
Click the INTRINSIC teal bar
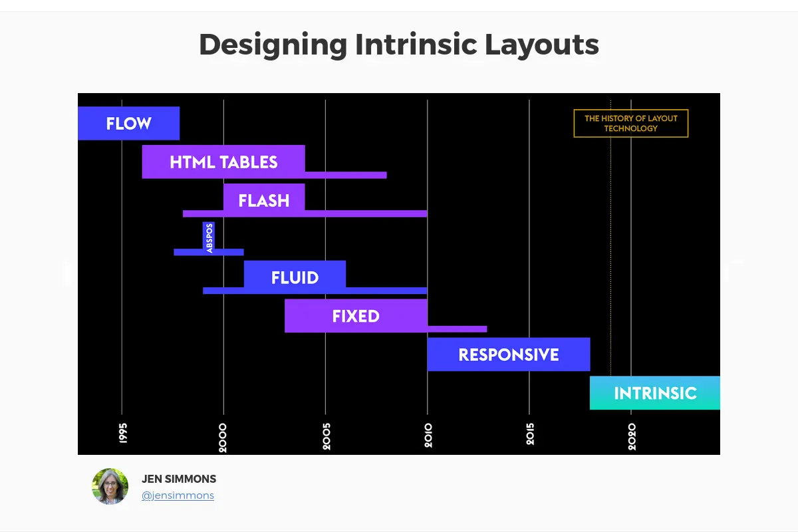tap(655, 393)
